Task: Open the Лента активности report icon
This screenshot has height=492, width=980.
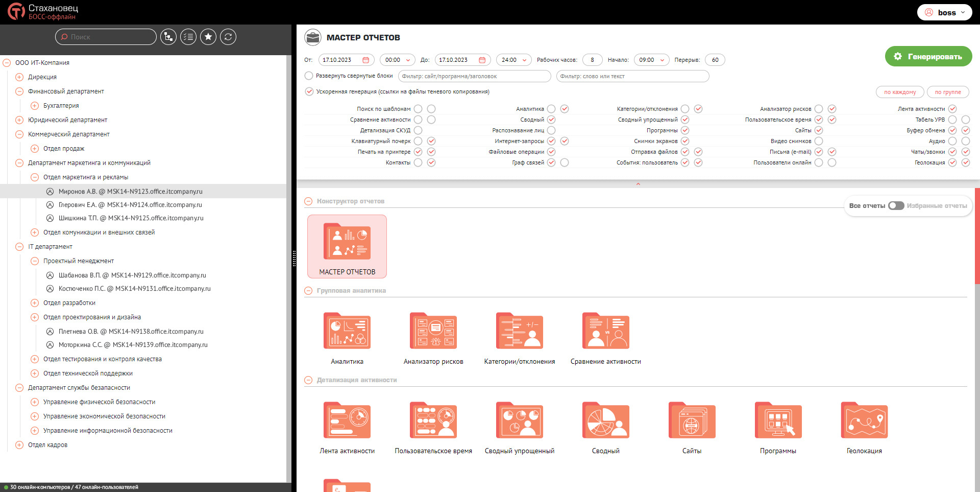Action: point(347,420)
